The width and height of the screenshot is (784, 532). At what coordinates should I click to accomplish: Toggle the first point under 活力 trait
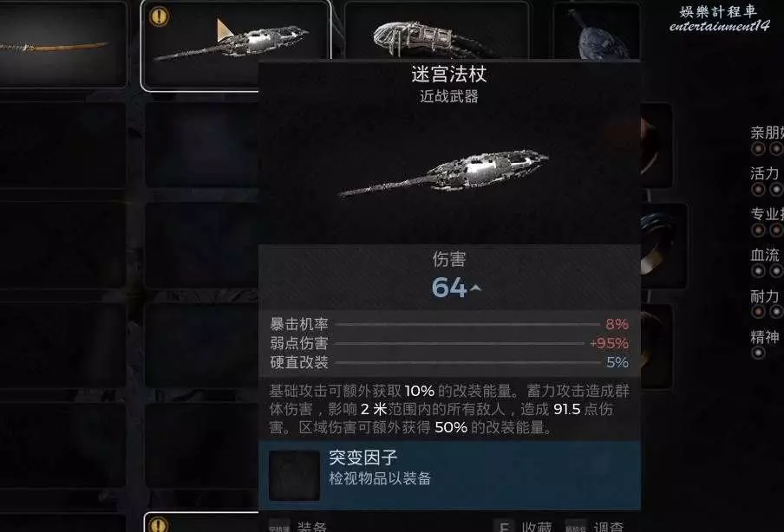[x=758, y=190]
